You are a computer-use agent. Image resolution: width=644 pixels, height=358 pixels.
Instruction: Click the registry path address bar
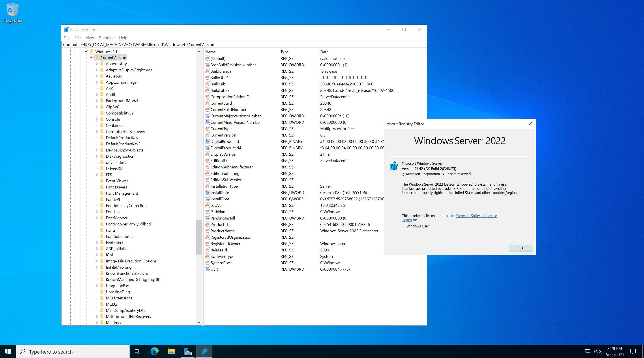tap(244, 44)
